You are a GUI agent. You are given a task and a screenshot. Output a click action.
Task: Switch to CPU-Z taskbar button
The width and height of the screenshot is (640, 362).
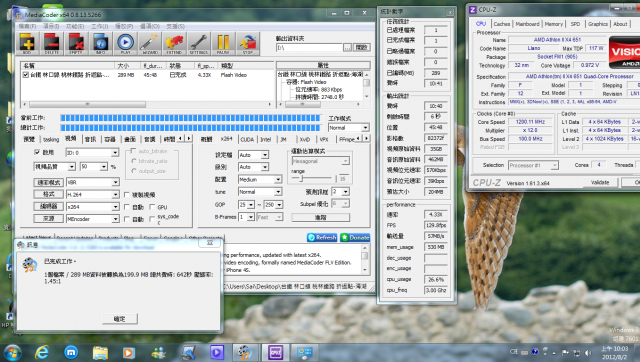pos(276,353)
